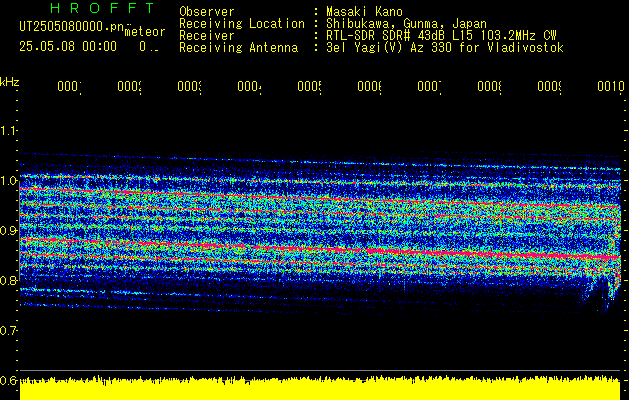Viewport: 629px width, 400px height.
Task: Click the 0005 time axis marker
Action: point(310,86)
